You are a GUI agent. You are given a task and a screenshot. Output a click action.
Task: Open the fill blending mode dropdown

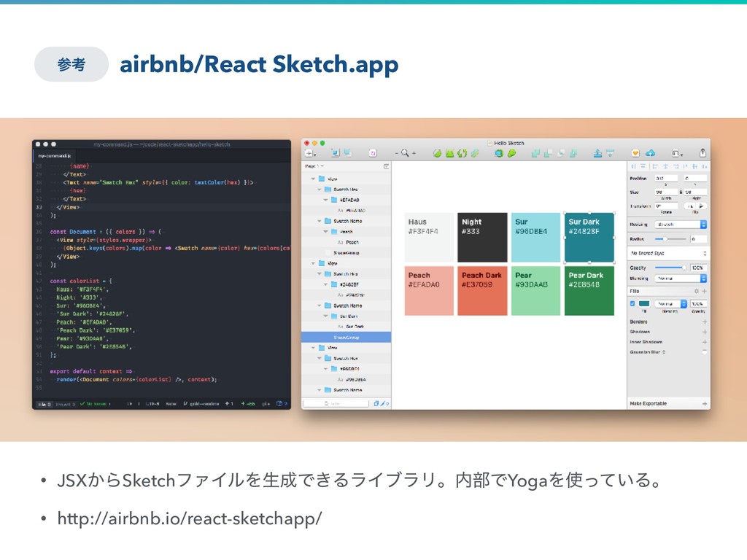[671, 303]
